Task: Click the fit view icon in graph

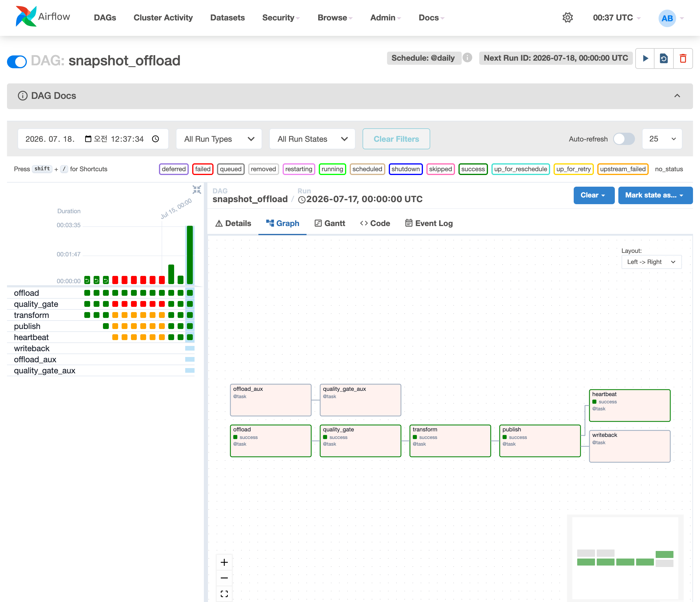Action: tap(224, 594)
